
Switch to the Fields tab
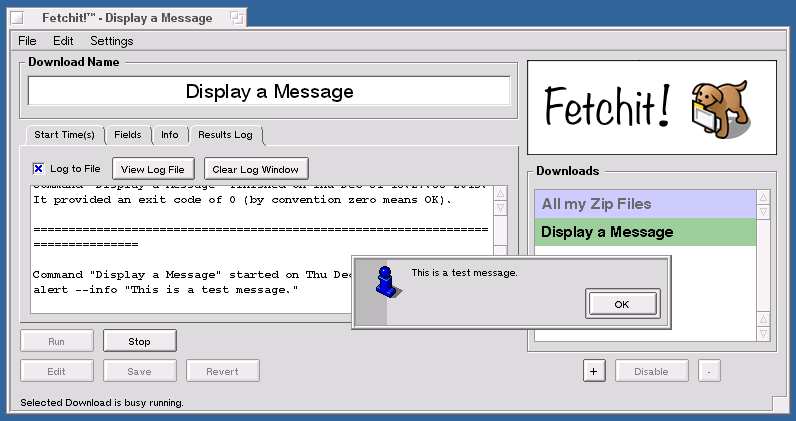click(x=128, y=135)
